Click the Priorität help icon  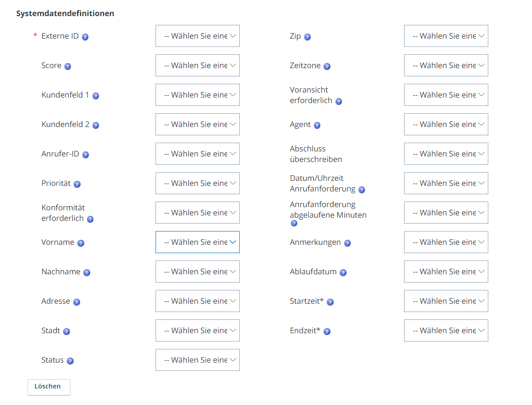tap(77, 184)
